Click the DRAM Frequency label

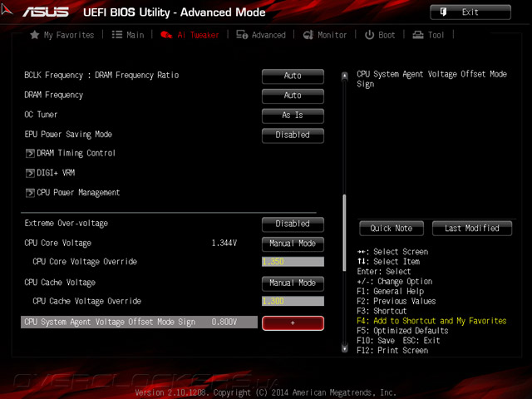[x=53, y=95]
